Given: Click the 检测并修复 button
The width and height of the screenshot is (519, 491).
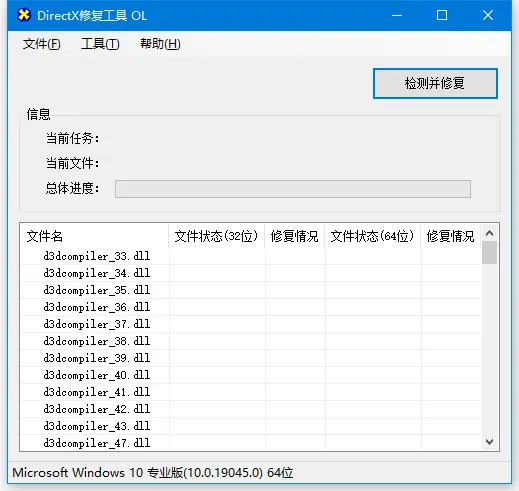Looking at the screenshot, I should (x=435, y=83).
